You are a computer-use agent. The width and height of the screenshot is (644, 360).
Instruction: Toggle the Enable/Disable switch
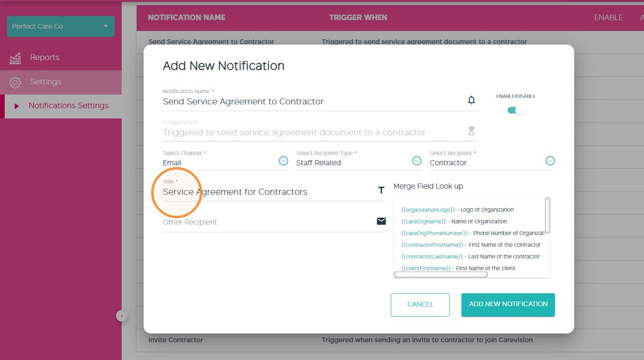516,110
